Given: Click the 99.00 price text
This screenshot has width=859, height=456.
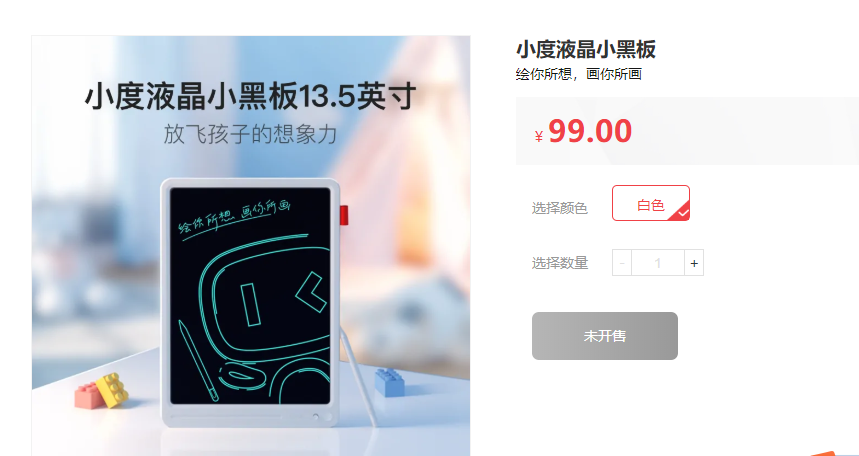Looking at the screenshot, I should (x=590, y=132).
